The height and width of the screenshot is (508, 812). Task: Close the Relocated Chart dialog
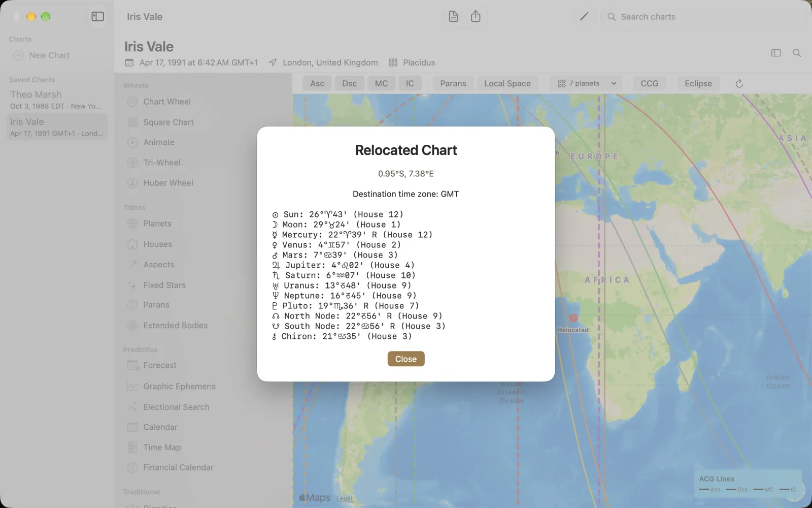click(x=406, y=359)
